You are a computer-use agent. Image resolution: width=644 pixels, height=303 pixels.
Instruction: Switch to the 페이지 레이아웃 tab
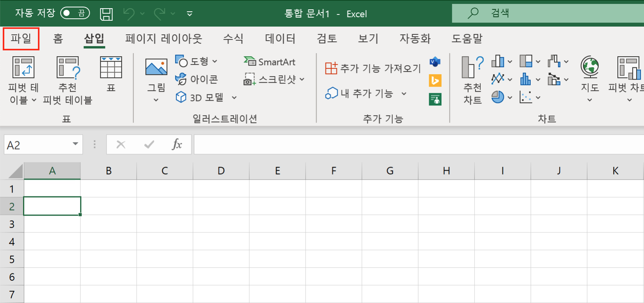(164, 39)
